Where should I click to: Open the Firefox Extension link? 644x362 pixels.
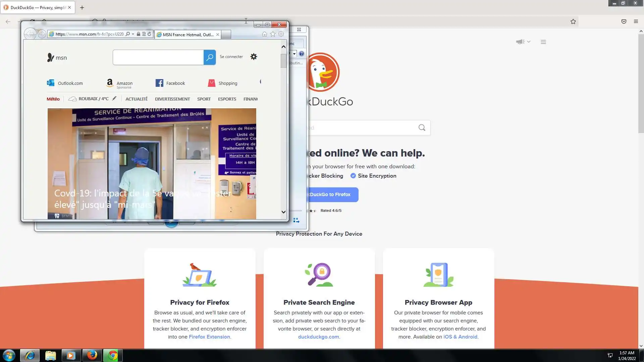pyautogui.click(x=209, y=337)
